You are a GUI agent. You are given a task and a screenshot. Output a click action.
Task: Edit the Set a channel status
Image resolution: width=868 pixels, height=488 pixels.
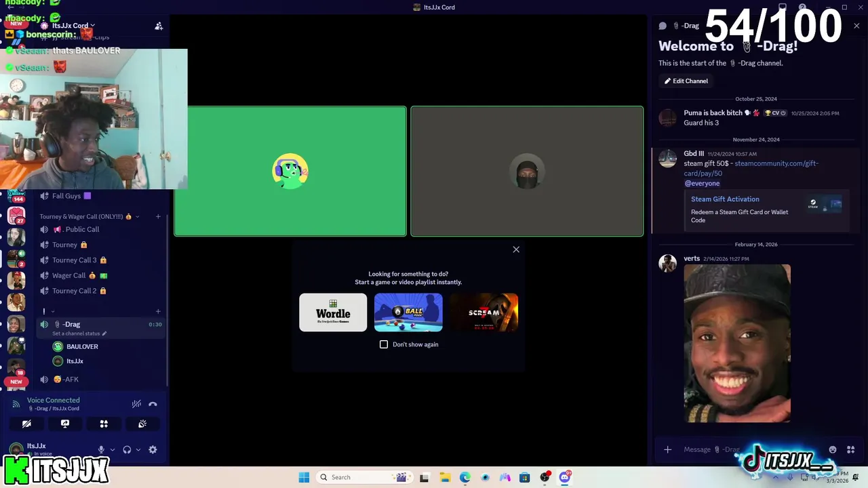[79, 333]
